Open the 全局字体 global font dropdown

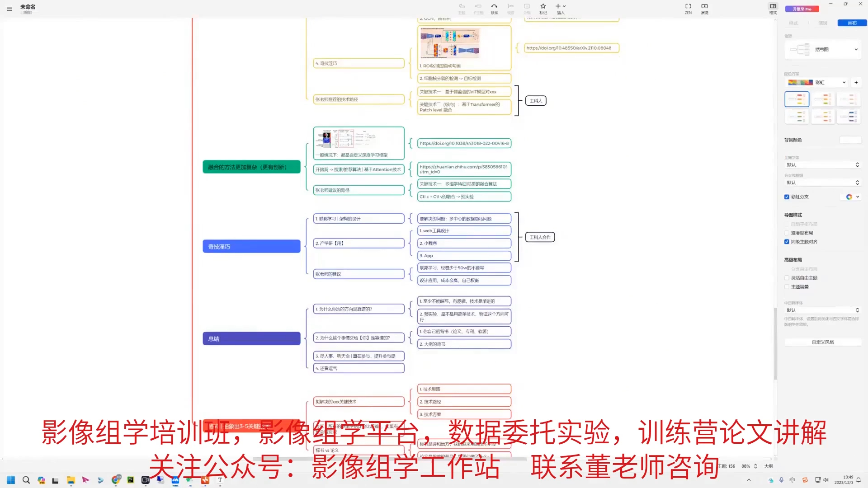(x=823, y=165)
